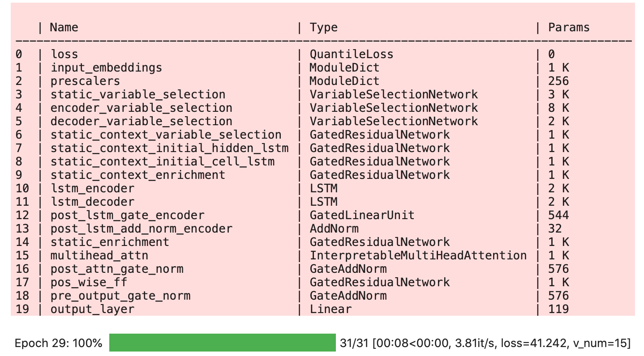Select the 'lstm_encoder' row name
The height and width of the screenshot is (356, 644).
coord(92,188)
